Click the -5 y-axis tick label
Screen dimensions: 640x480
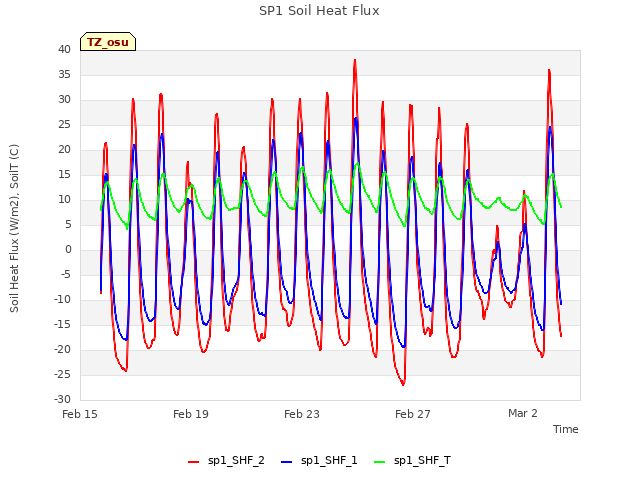click(x=66, y=274)
